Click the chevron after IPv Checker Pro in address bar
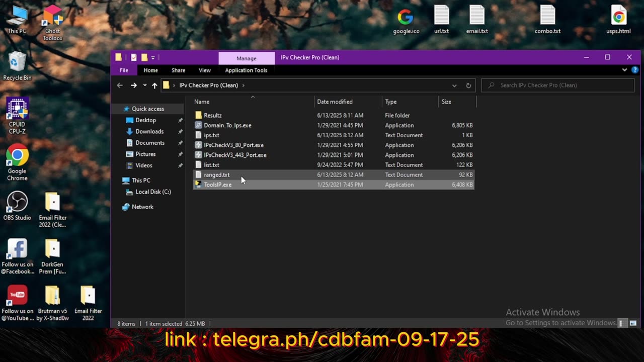 243,85
